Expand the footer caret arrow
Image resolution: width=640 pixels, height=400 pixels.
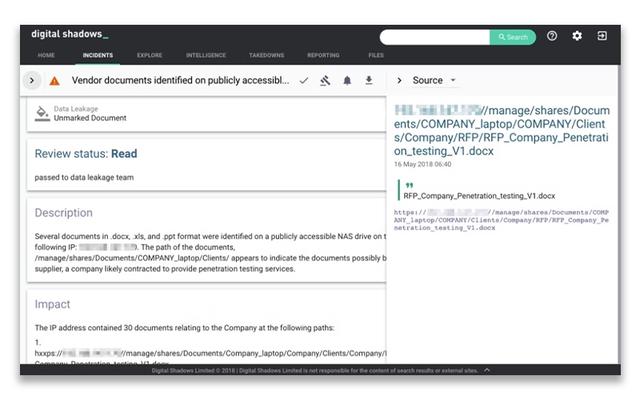pos(487,370)
